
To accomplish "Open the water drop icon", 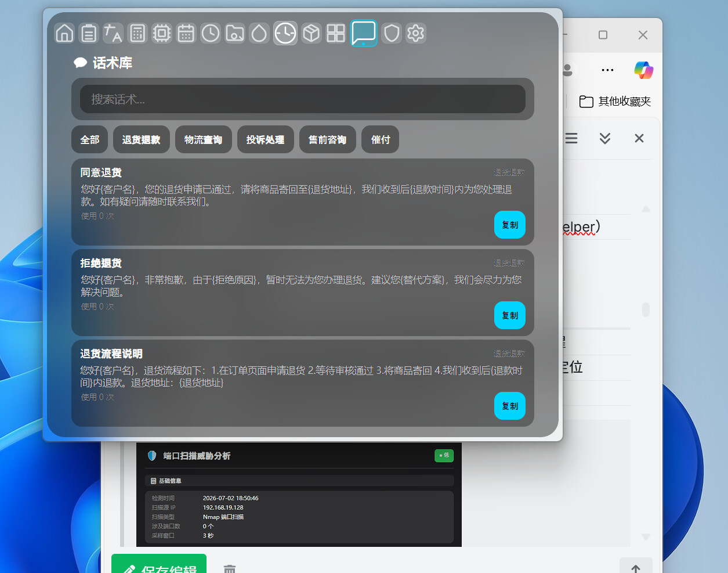I will click(259, 33).
